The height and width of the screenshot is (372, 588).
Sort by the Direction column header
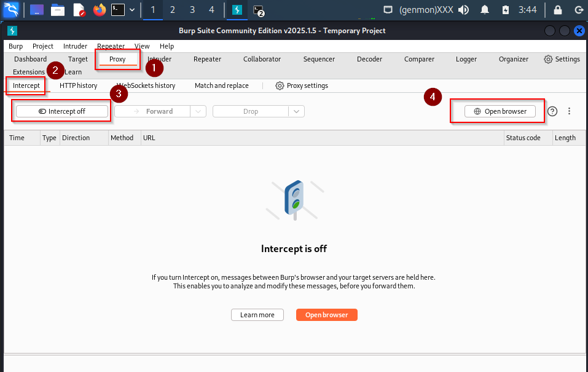pos(84,138)
